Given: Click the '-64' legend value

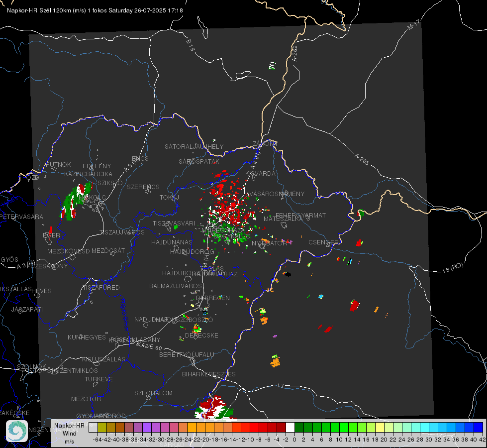Looking at the screenshot, I should point(97,440).
